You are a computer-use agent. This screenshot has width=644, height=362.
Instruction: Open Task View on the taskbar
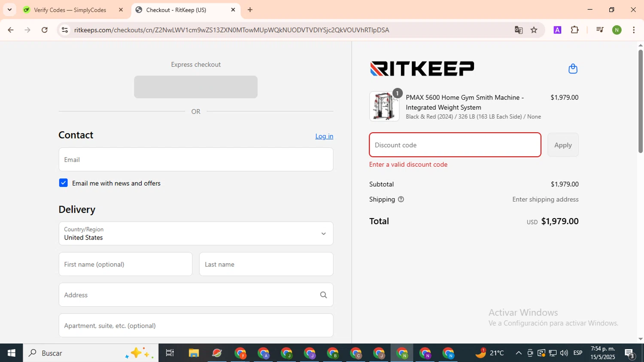point(170,353)
